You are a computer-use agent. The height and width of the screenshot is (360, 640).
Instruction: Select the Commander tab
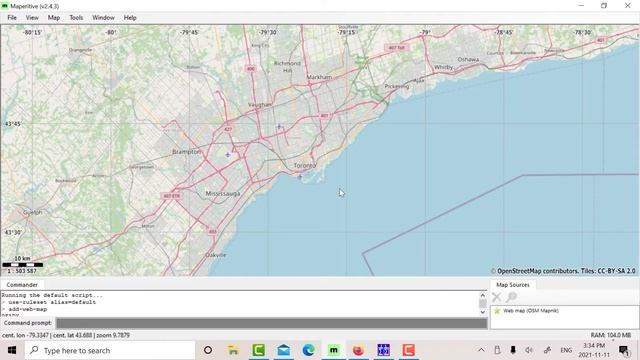22,285
